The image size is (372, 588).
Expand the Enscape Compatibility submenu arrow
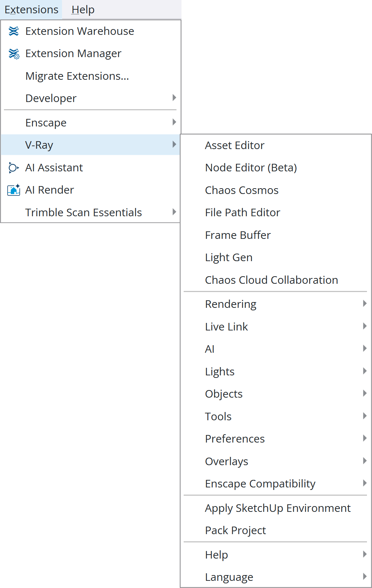[365, 483]
